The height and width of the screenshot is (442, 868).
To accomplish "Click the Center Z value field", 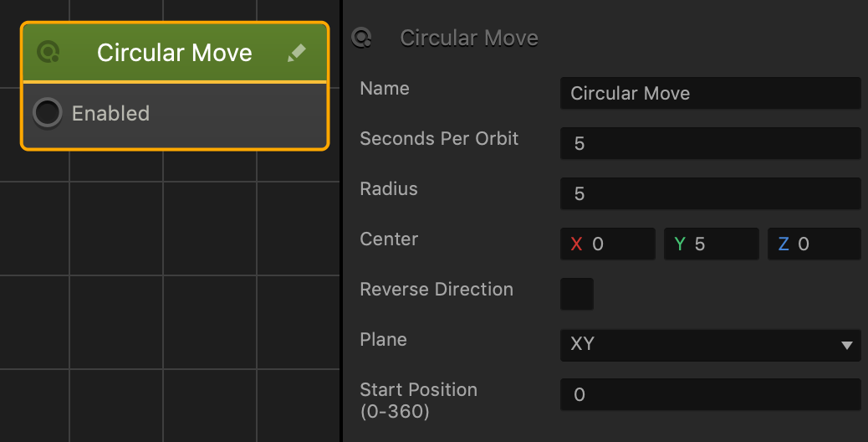I will (814, 244).
